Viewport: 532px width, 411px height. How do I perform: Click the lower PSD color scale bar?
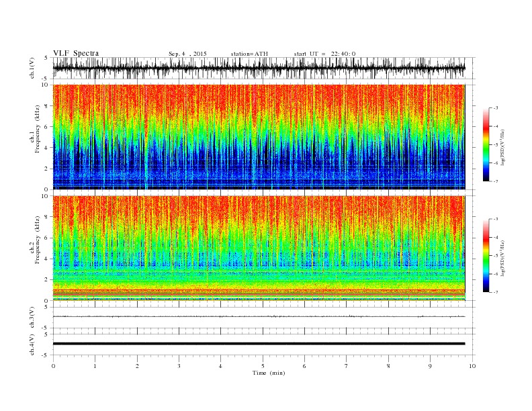coord(486,256)
